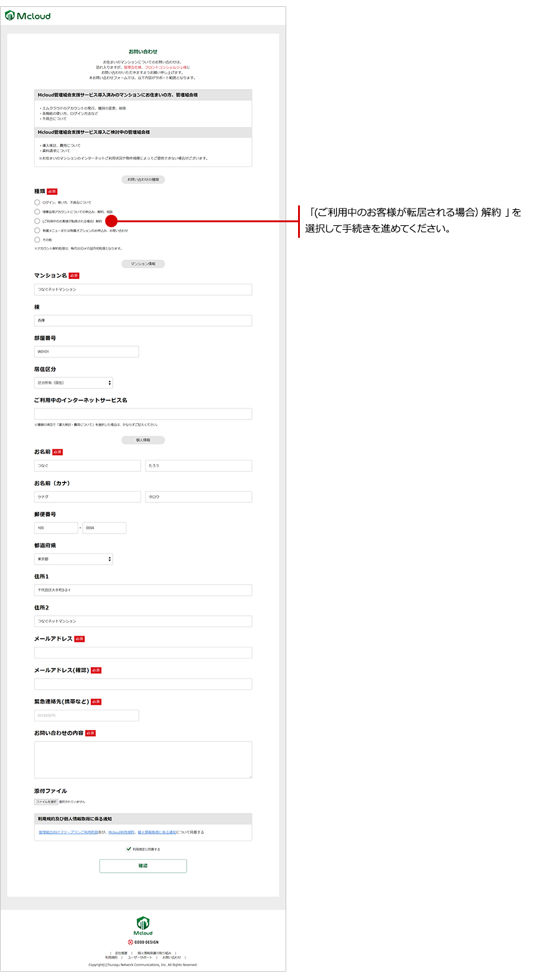The image size is (560, 978).
Task: Click the 緊急連絡先 phone number field
Action: pos(86,715)
